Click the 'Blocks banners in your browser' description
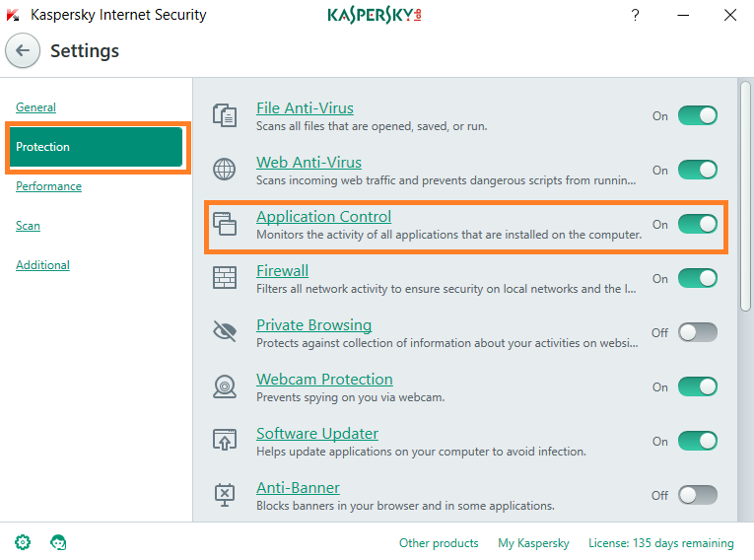Image resolution: width=754 pixels, height=560 pixels. click(405, 506)
